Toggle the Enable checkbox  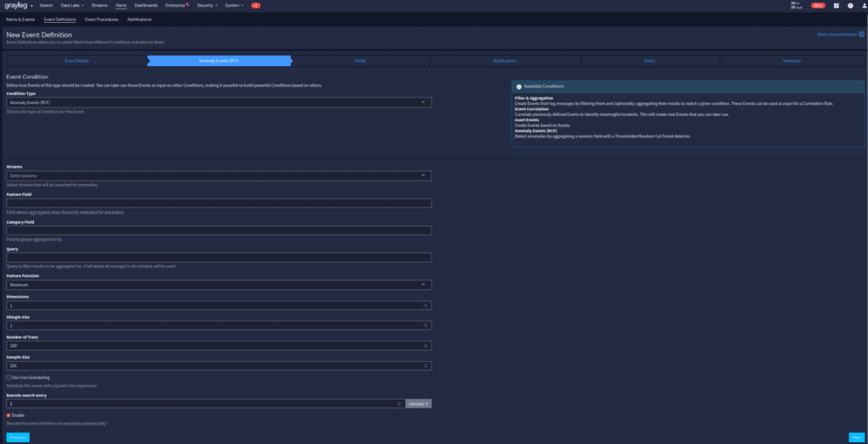coord(8,415)
